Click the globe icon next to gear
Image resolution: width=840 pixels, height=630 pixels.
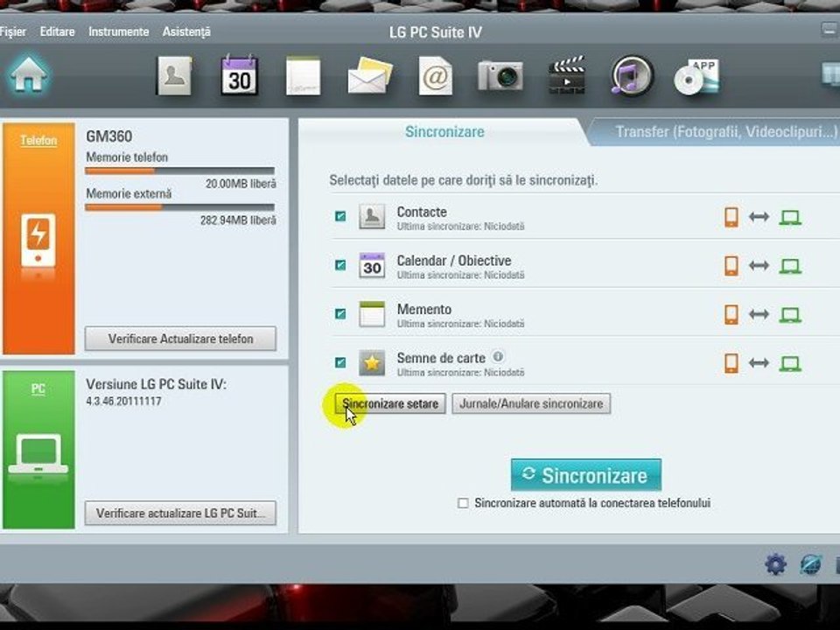(x=810, y=564)
